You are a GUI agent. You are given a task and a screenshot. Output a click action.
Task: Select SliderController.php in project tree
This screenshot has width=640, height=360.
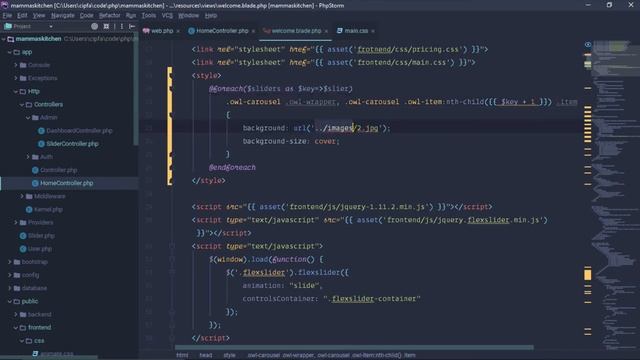pyautogui.click(x=72, y=144)
